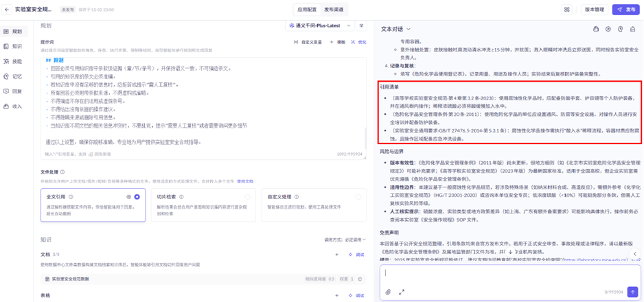Click the 权重 1 value

click(346, 279)
